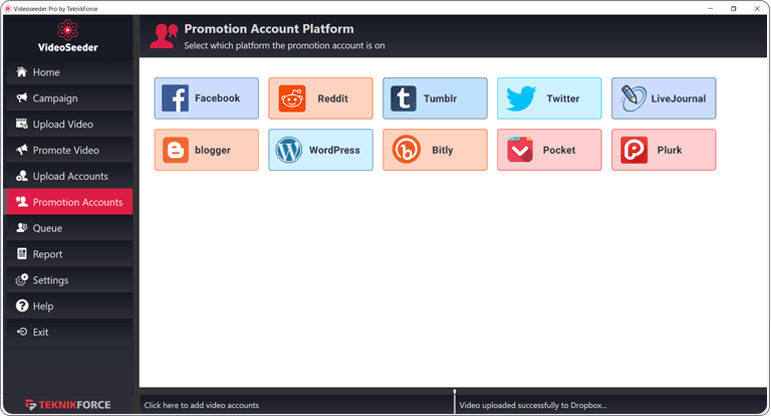Maximize the Videoseeder window

[x=733, y=8]
